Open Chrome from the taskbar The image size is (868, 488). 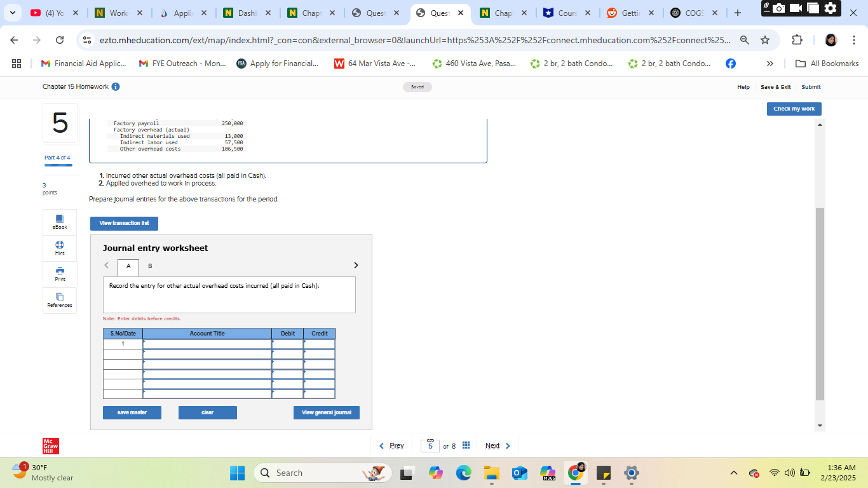[x=576, y=473]
